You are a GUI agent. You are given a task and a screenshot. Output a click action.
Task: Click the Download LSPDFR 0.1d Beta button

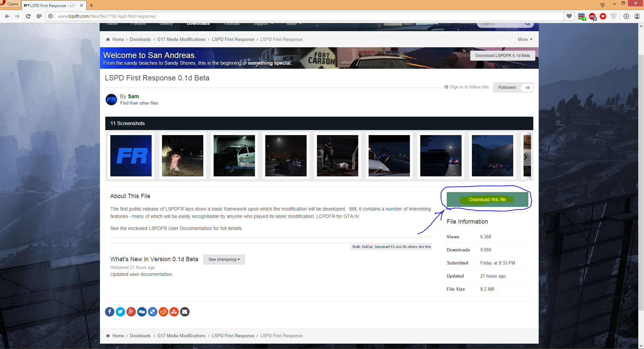pyautogui.click(x=503, y=56)
